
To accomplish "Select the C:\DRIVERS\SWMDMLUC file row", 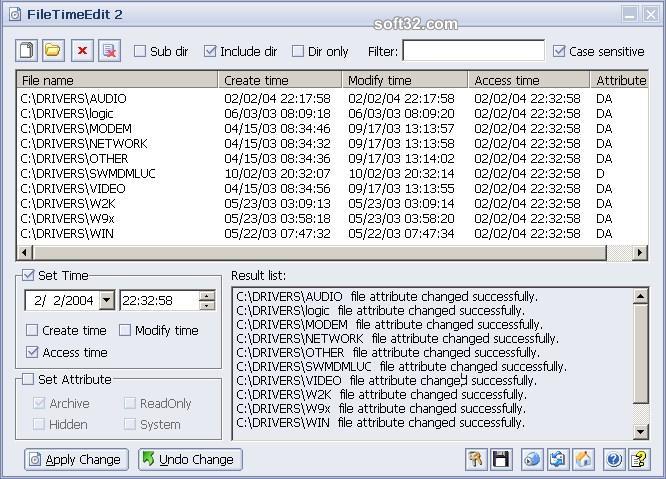I will (x=332, y=173).
